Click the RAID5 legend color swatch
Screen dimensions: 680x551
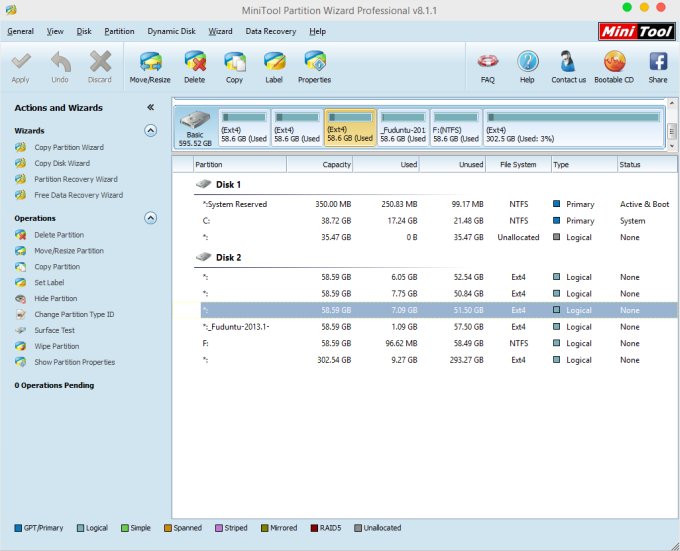pyautogui.click(x=314, y=528)
